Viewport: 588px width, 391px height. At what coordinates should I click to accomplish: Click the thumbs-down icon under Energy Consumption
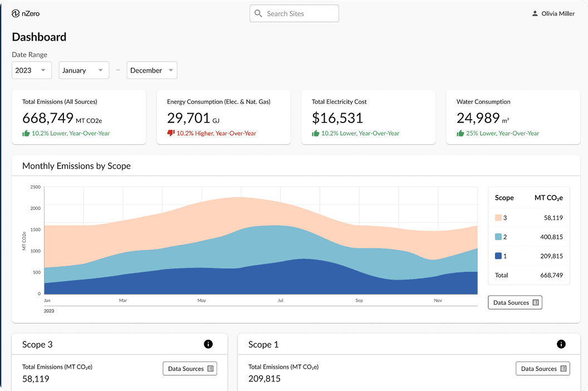[x=171, y=133]
